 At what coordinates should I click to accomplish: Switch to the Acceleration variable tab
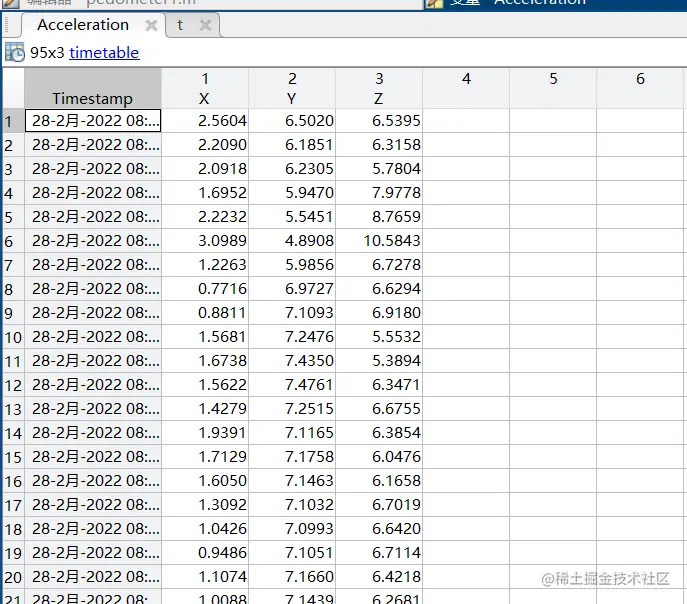click(x=83, y=25)
